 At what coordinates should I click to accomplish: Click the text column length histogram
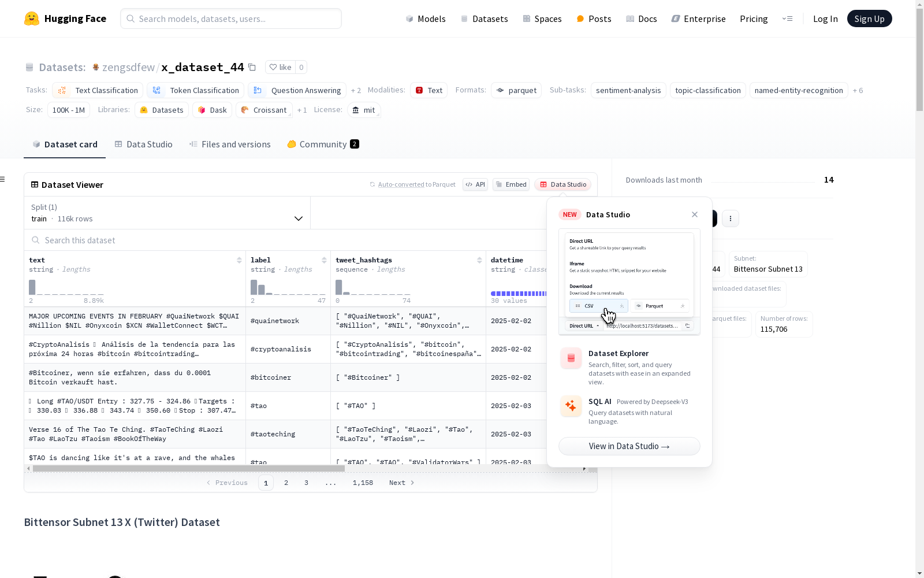click(x=66, y=287)
